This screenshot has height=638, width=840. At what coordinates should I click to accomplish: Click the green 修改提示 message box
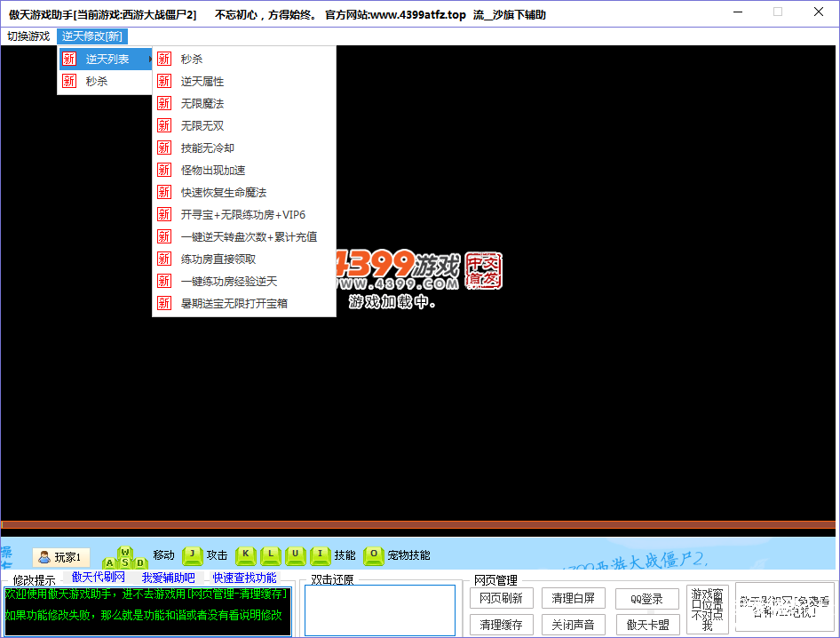click(147, 611)
